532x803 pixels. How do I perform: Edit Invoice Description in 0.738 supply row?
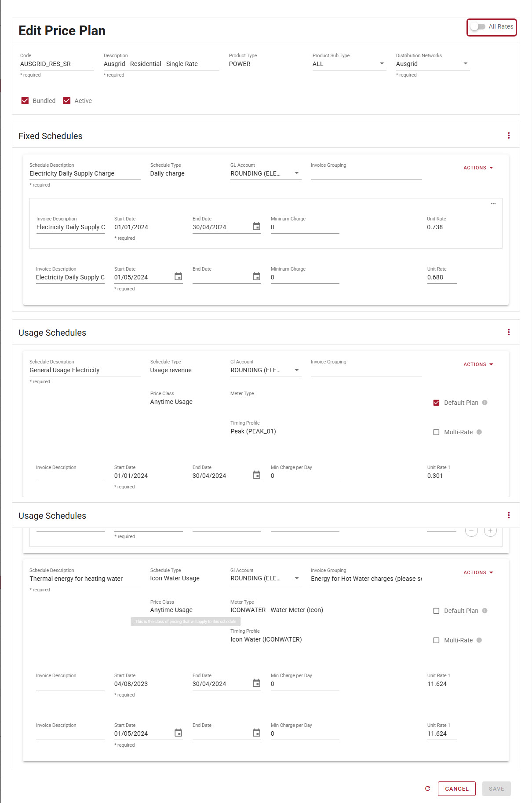pos(70,227)
